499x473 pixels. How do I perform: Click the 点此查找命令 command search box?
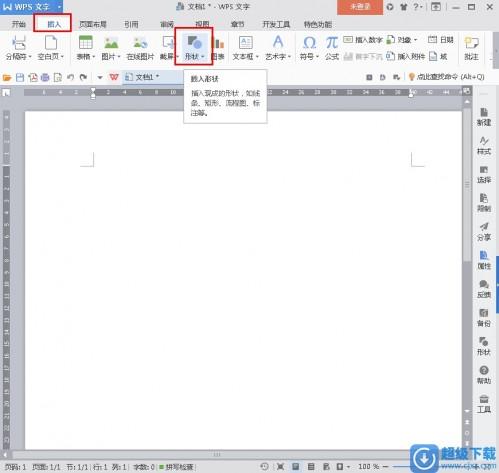[x=447, y=77]
